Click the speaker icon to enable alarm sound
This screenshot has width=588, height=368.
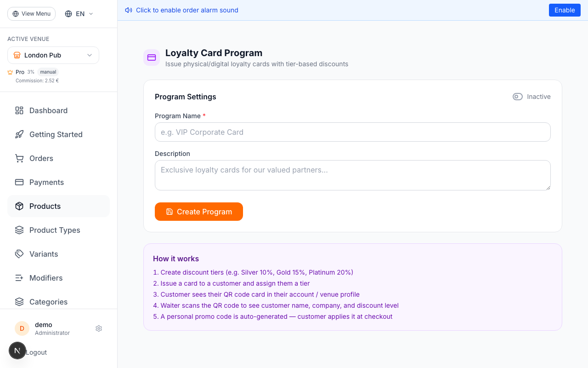coord(128,10)
